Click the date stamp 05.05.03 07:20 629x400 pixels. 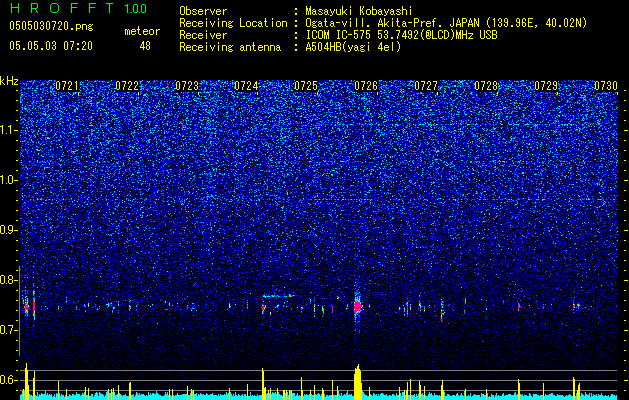(51, 46)
